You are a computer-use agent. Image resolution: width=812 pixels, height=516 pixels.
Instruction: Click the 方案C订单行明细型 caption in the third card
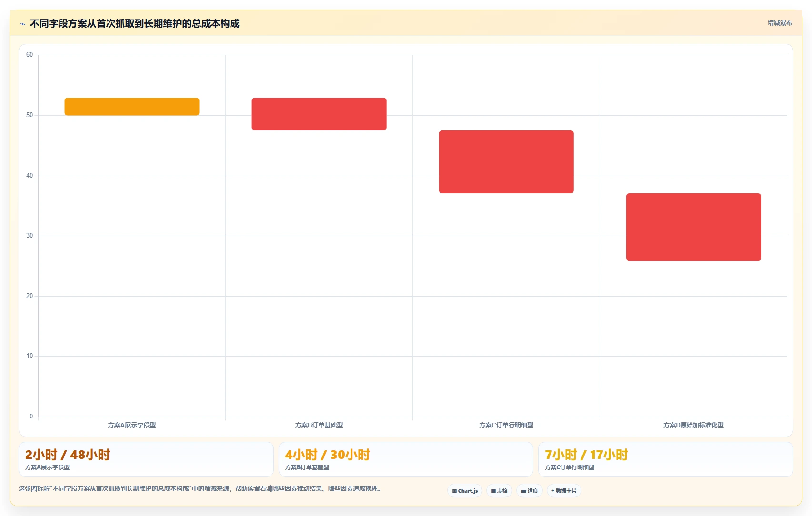tap(570, 467)
